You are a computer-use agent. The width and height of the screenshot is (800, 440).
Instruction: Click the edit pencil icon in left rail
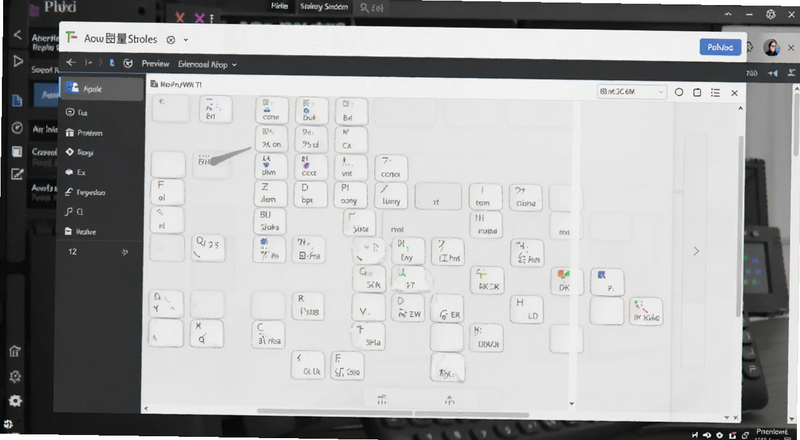(x=17, y=174)
